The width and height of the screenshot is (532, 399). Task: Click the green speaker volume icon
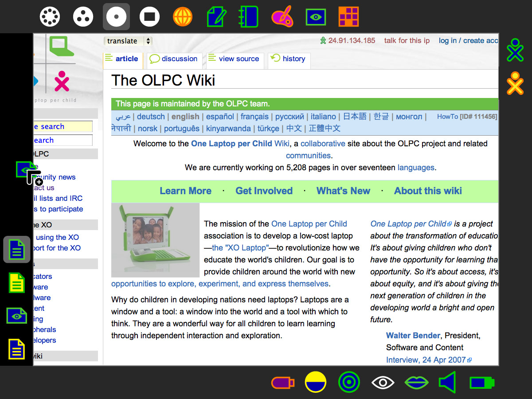click(448, 382)
